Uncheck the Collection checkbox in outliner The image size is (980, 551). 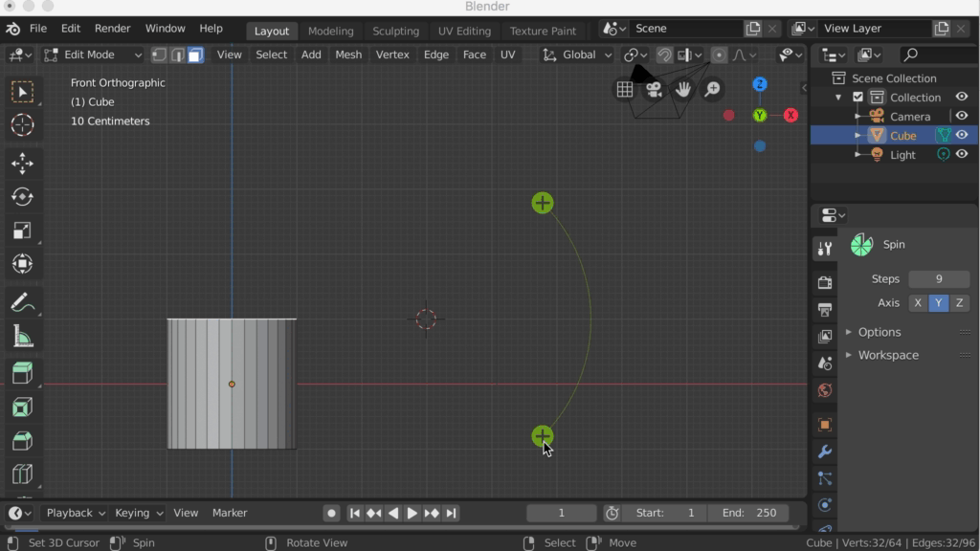coord(857,98)
